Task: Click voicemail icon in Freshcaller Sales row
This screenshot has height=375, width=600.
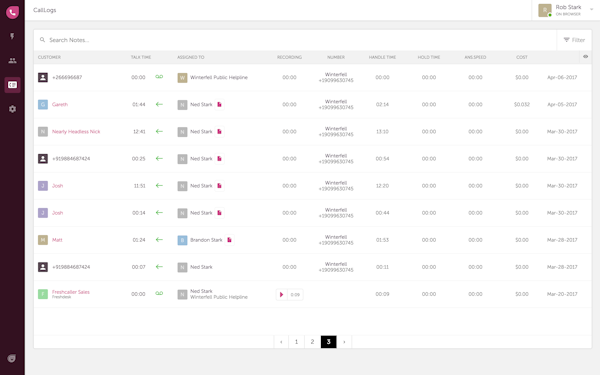Action: click(159, 293)
